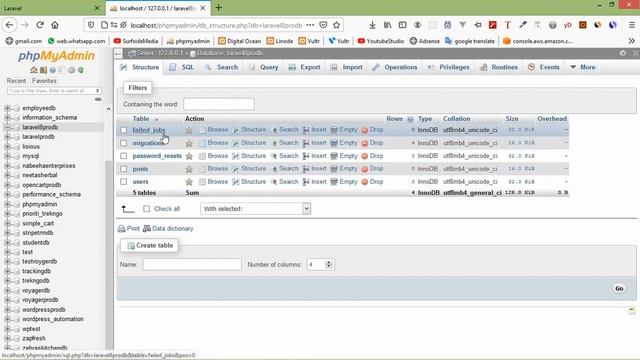This screenshot has width=640, height=360.
Task: Expand the information_schema tree node
Action: [x=7, y=118]
